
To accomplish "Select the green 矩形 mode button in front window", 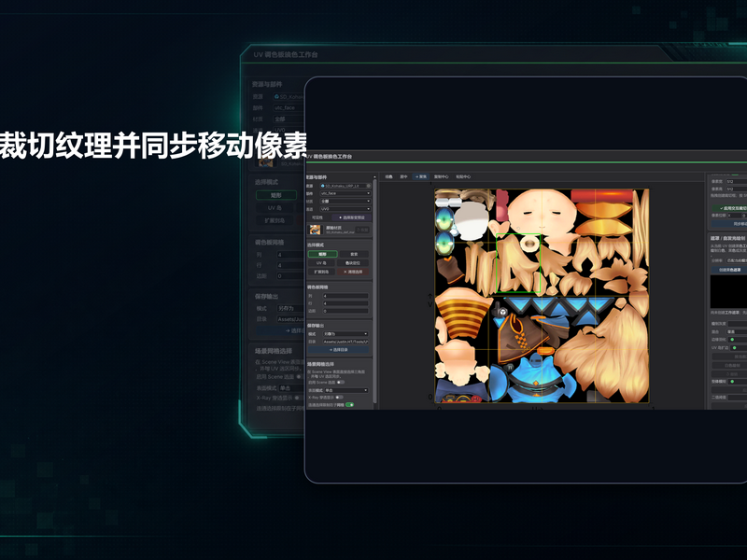I will pyautogui.click(x=322, y=254).
